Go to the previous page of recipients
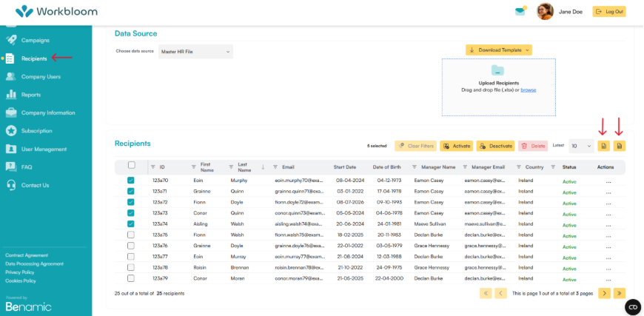644x316 pixels. click(x=500, y=293)
